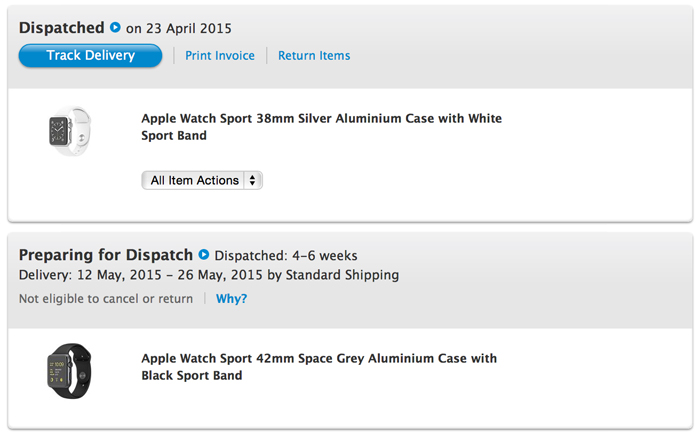This screenshot has height=433, width=700.
Task: Click the Dispatched status heading
Action: tap(62, 28)
